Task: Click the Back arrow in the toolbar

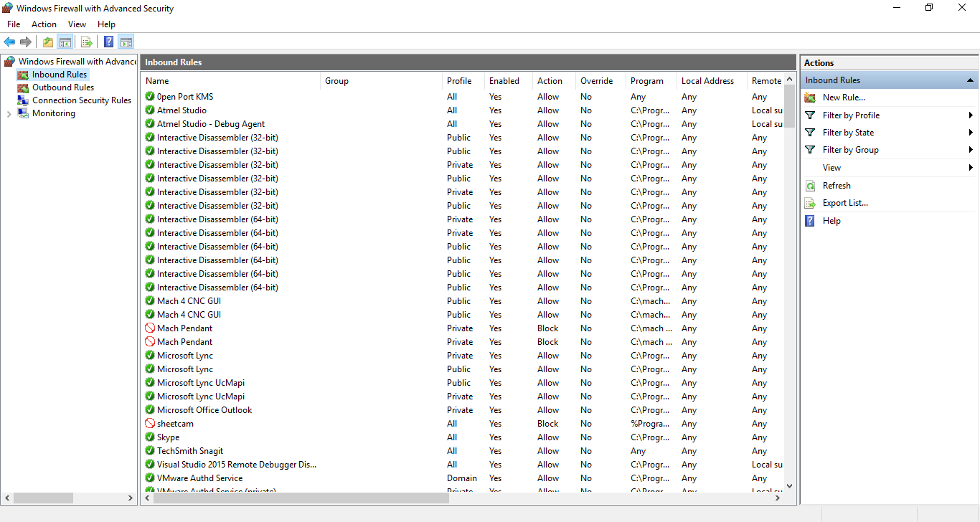Action: 9,42
